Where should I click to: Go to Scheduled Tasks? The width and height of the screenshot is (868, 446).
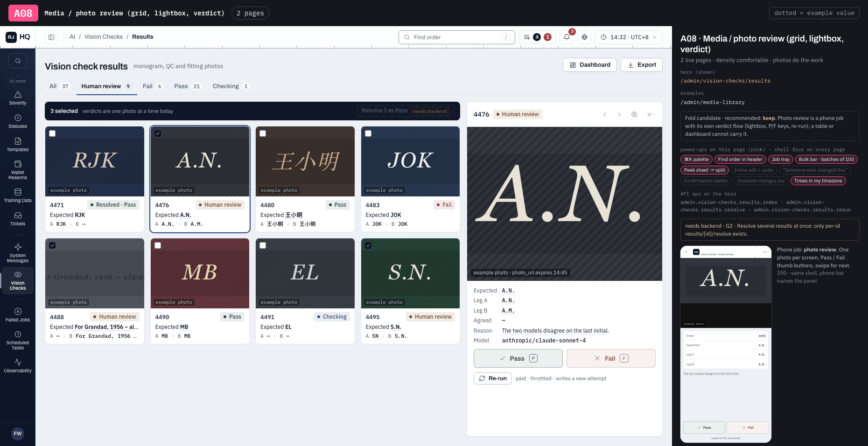pos(18,340)
